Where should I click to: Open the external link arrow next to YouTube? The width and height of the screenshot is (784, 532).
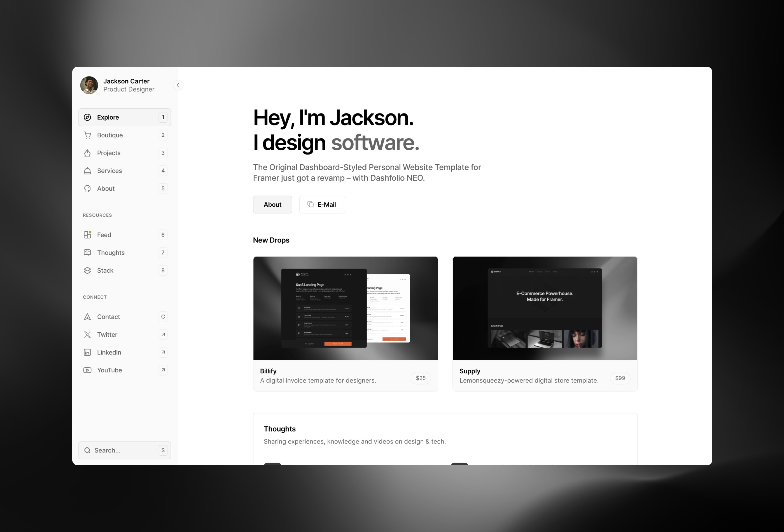[x=163, y=370]
